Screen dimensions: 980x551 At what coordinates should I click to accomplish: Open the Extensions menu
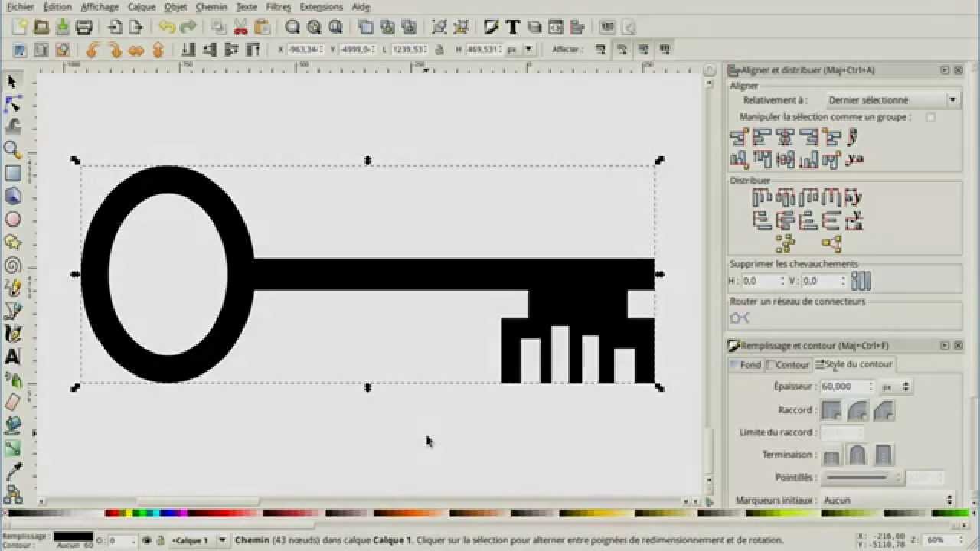[322, 7]
